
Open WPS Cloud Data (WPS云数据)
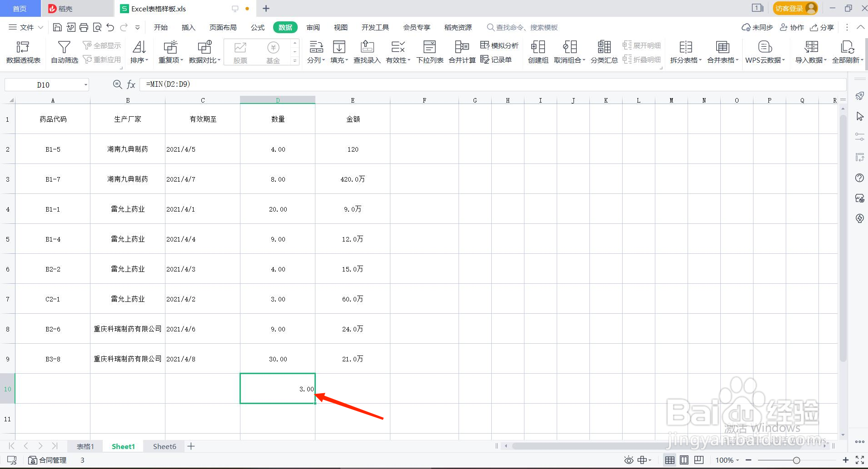[765, 52]
